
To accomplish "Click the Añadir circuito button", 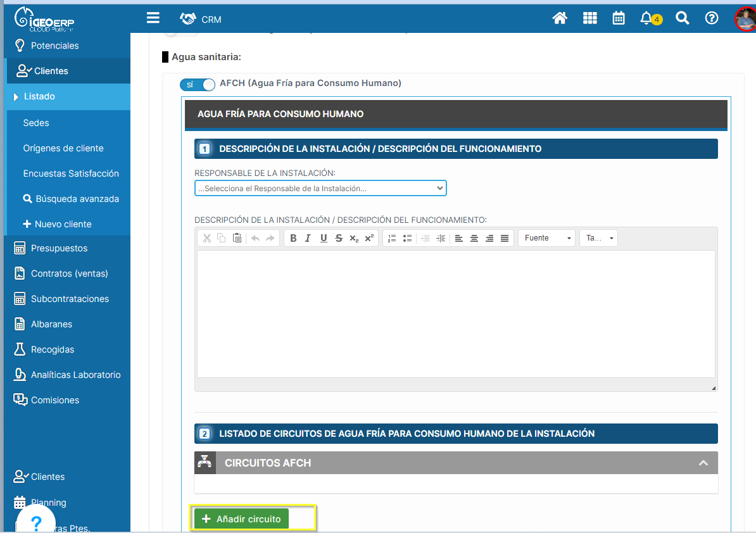I will [x=241, y=519].
